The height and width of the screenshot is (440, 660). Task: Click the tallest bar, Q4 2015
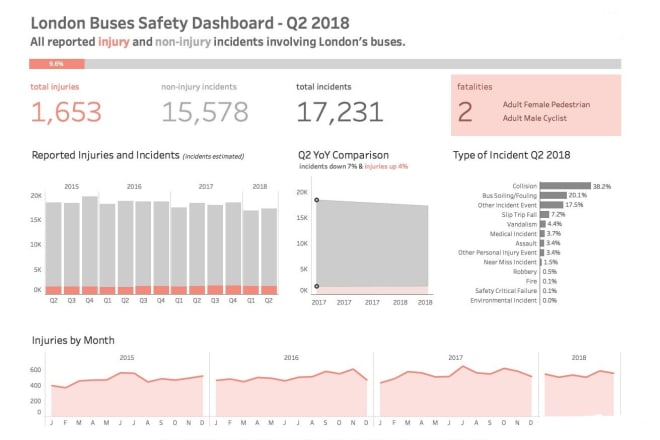pyautogui.click(x=90, y=245)
